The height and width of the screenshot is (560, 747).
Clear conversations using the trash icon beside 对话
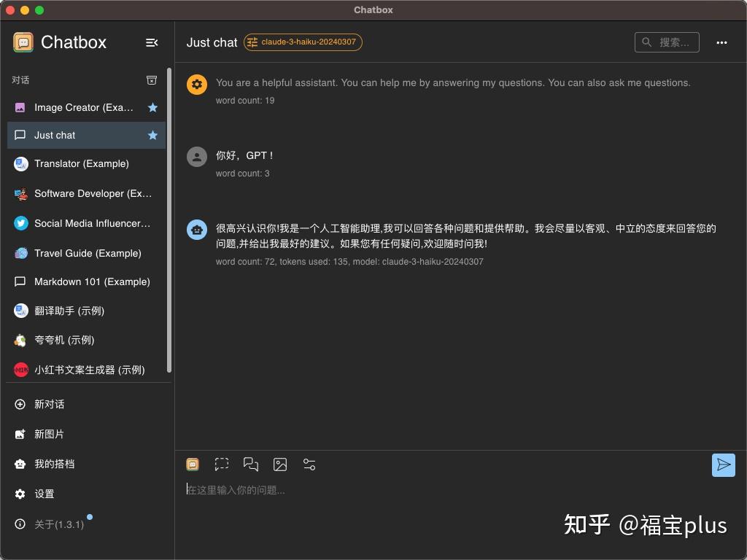[x=152, y=80]
